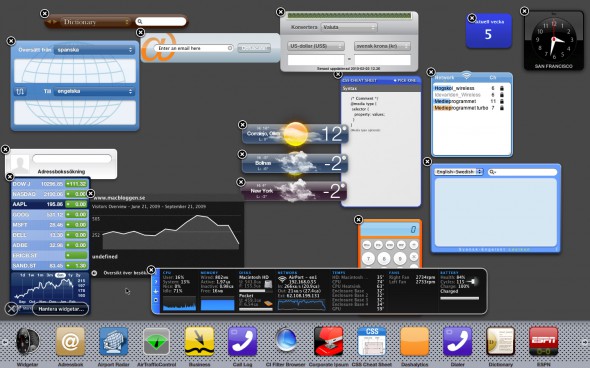Show previous widgets using the bar's left arrow

(5, 342)
